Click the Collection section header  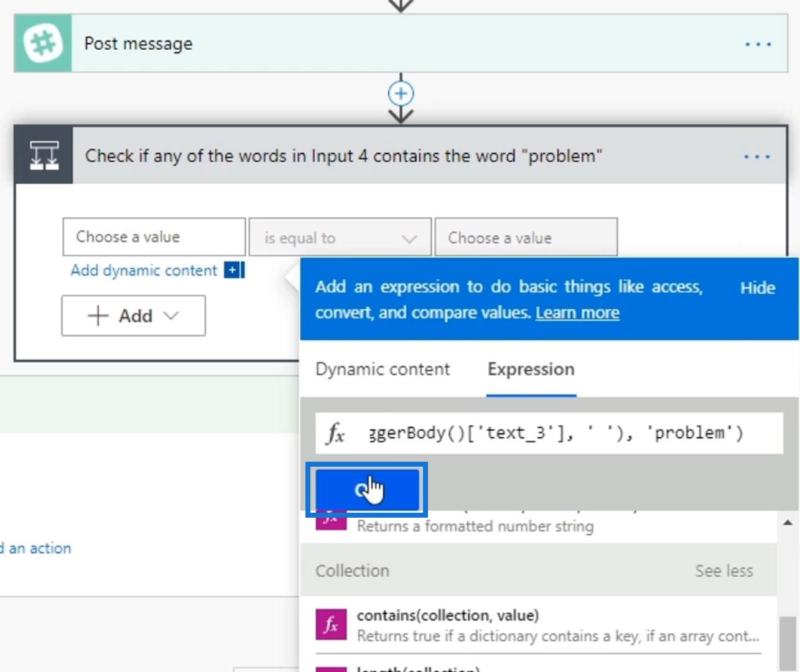[x=539, y=571]
